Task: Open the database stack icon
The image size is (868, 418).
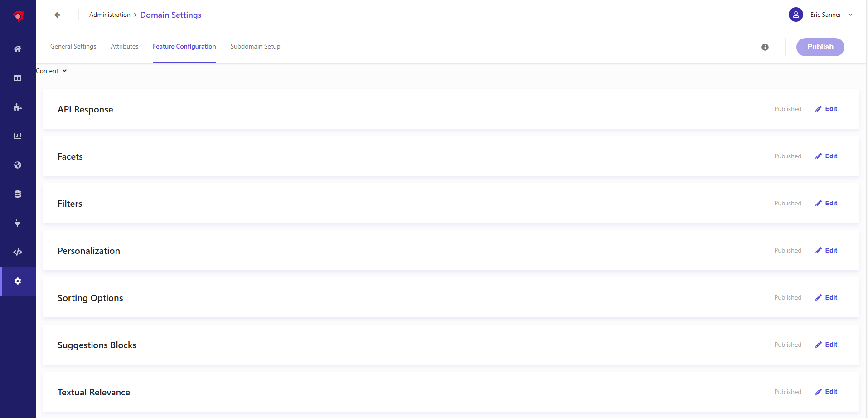Action: (18, 194)
